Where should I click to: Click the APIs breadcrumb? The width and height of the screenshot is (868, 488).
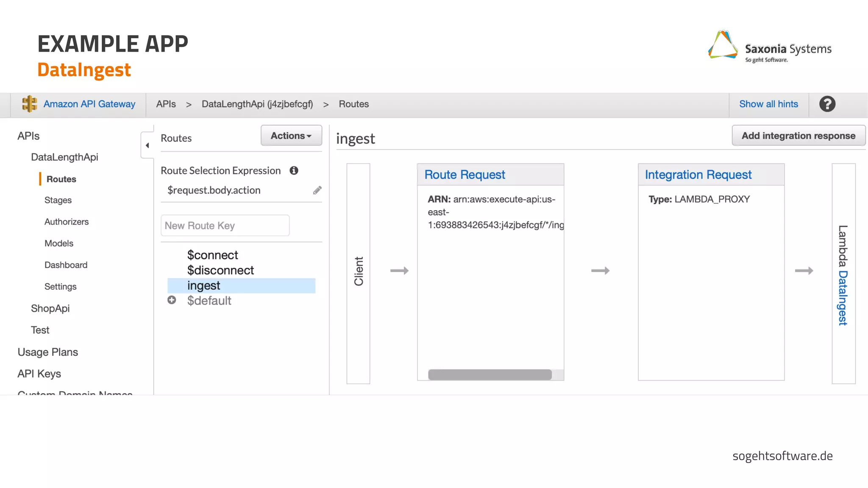166,104
